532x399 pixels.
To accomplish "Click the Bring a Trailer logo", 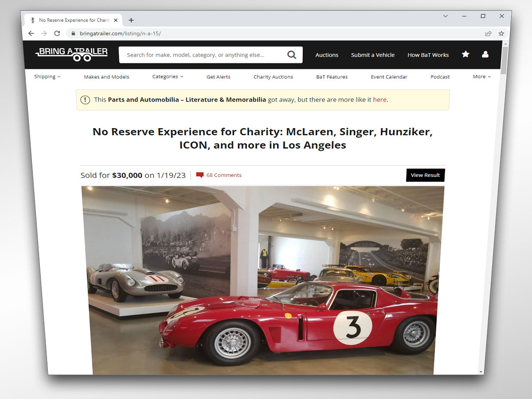I will tap(71, 54).
